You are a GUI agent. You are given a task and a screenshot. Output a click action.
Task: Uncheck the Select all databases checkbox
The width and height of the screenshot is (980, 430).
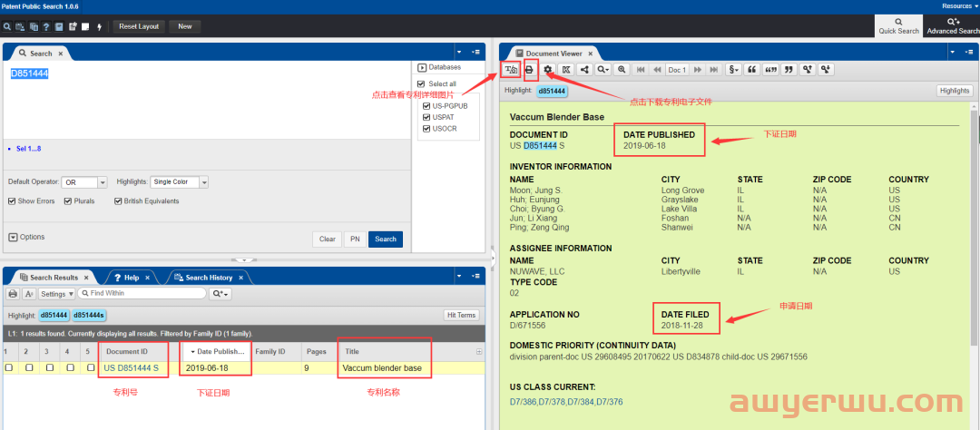click(421, 84)
